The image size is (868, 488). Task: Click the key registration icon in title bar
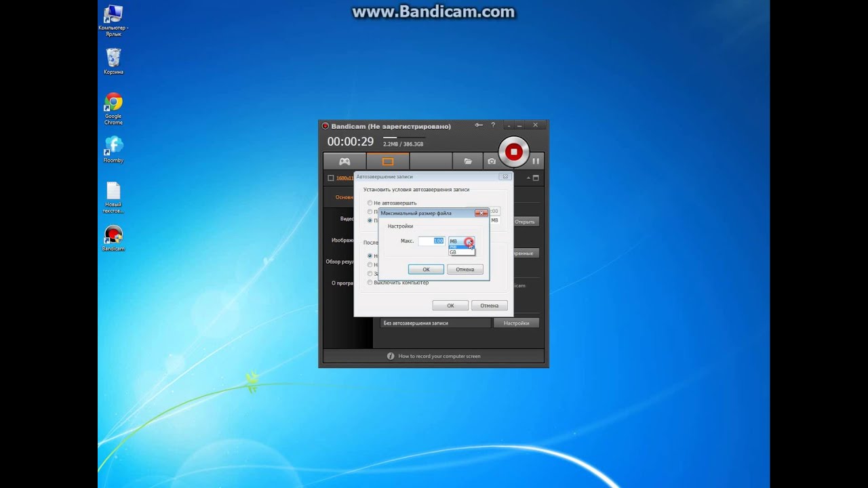coord(479,125)
